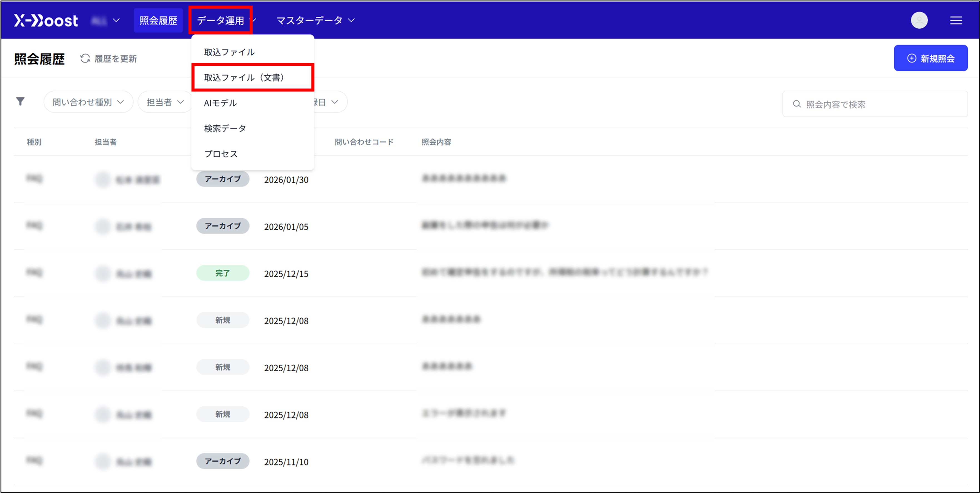Select AIモデル menu item

[253, 103]
